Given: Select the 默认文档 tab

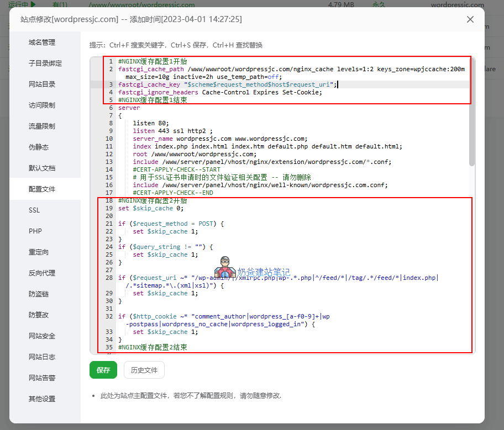Looking at the screenshot, I should pos(42,168).
